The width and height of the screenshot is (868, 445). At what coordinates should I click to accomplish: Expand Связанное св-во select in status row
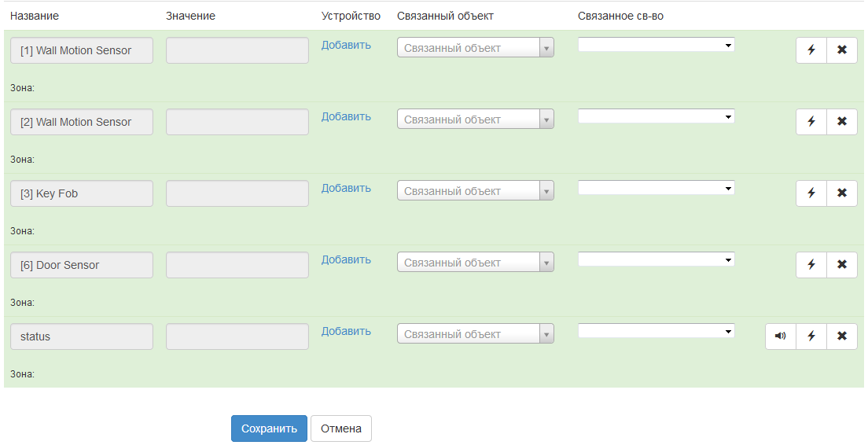656,331
